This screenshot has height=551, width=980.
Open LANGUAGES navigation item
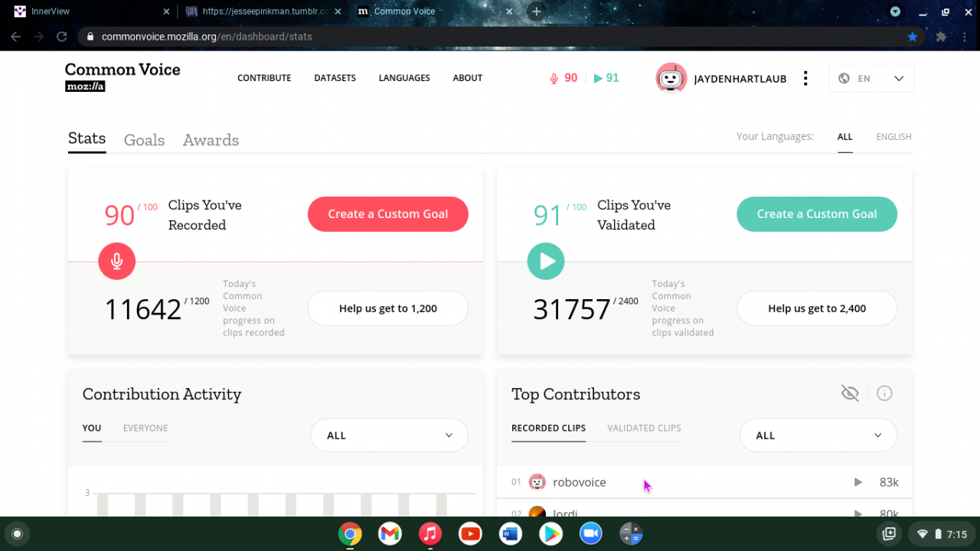click(404, 78)
